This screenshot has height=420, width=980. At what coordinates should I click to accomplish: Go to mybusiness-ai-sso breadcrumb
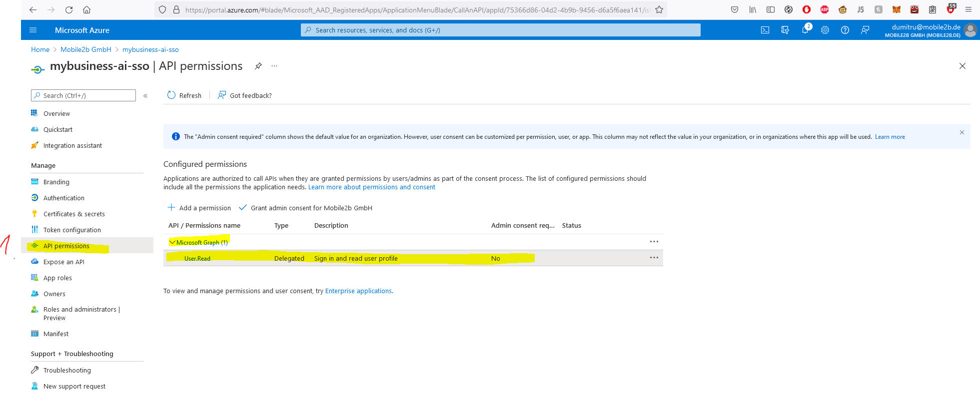(x=150, y=49)
